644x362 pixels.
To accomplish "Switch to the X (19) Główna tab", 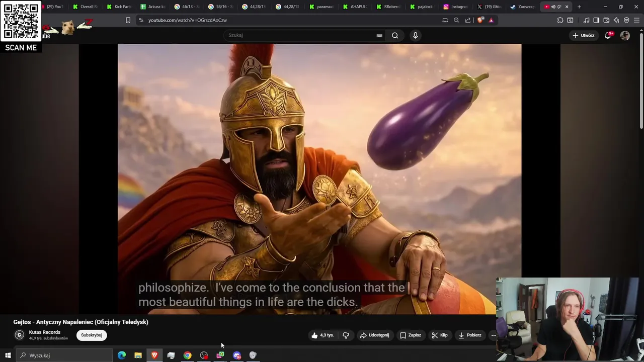I will point(490,7).
